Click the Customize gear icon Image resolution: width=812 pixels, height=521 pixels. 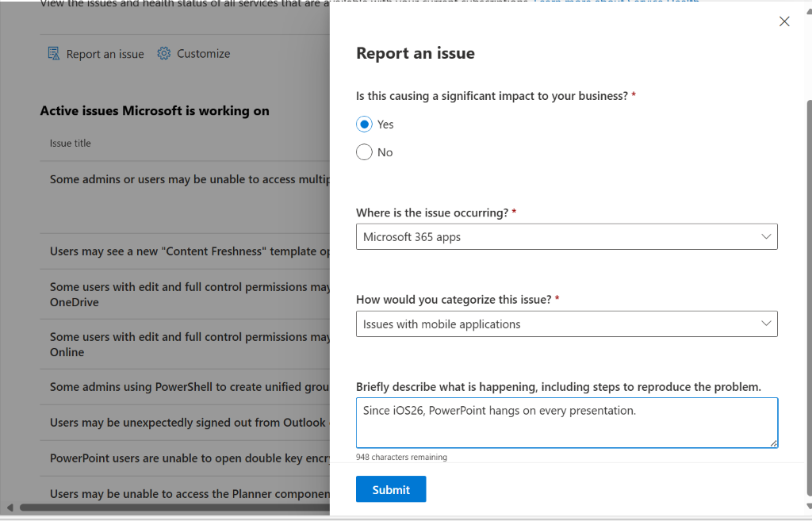pyautogui.click(x=163, y=53)
